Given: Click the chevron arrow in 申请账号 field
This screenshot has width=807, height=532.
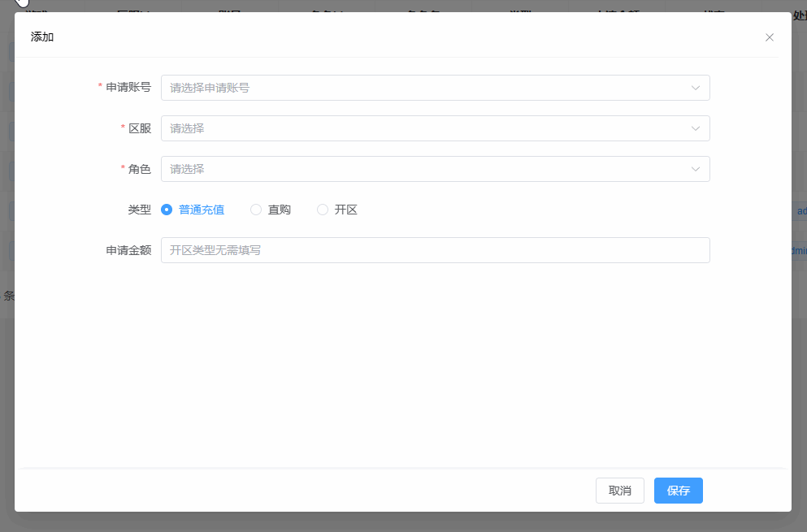Looking at the screenshot, I should tap(696, 88).
